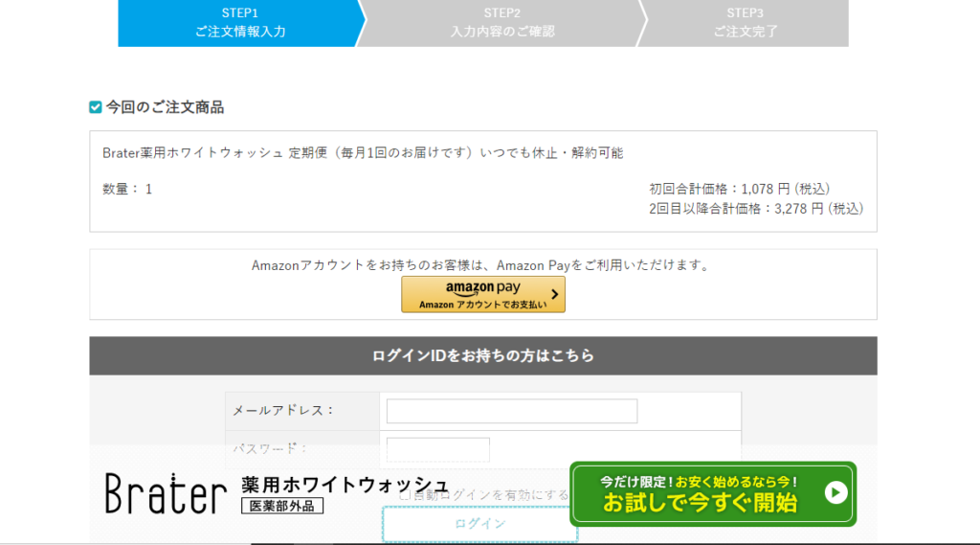Pay with the amazon pay button
Image resolution: width=980 pixels, height=545 pixels.
[483, 294]
